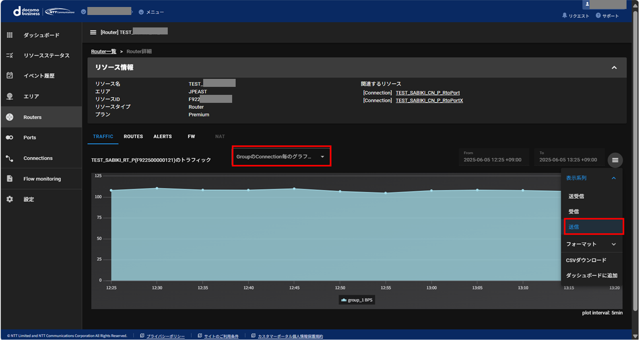644x340 pixels.
Task: Open settings gear icon in sidebar
Action: [x=9, y=199]
